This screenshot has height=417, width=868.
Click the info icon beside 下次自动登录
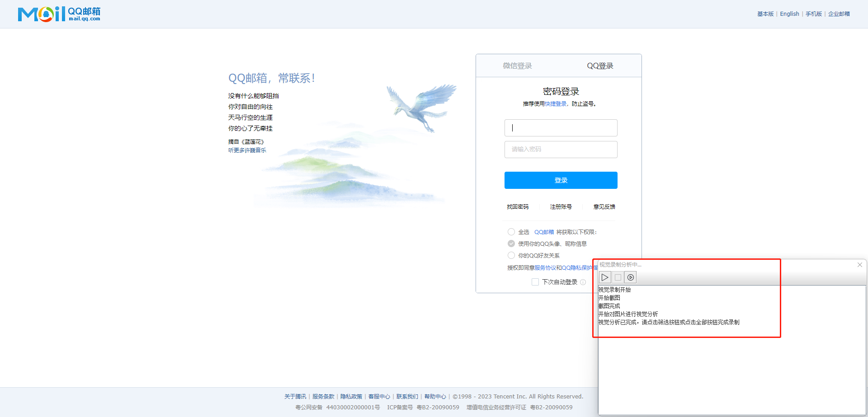tap(583, 282)
